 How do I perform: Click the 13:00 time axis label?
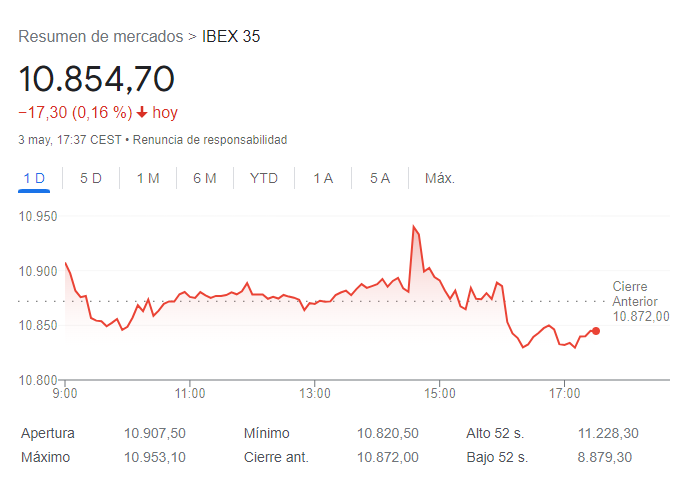click(315, 393)
